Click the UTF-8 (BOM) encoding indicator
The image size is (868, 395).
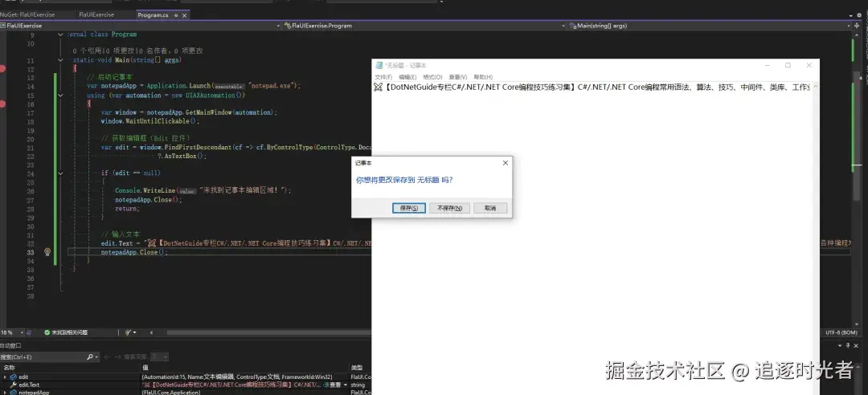point(841,332)
